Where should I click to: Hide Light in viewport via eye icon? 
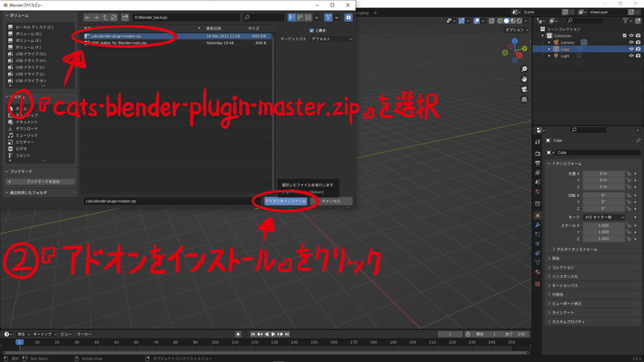coord(632,56)
